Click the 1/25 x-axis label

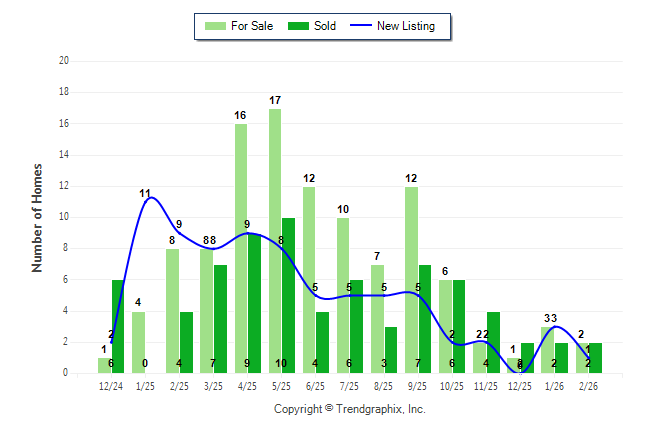click(x=145, y=385)
